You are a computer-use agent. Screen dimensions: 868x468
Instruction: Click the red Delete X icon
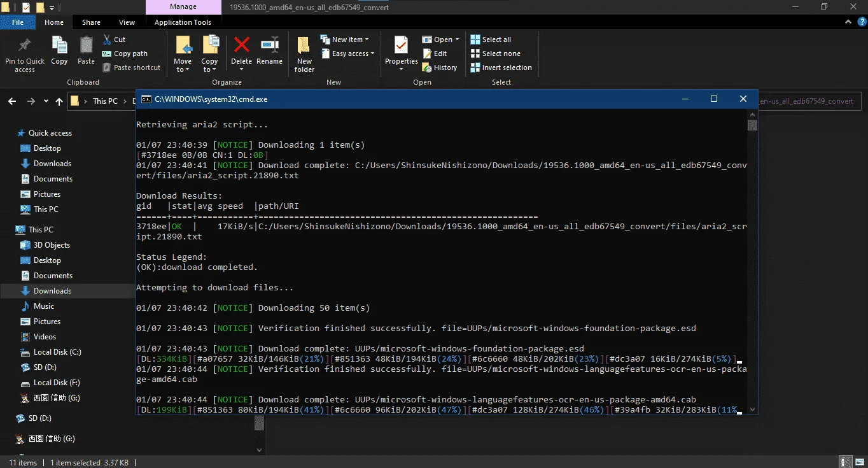tap(241, 45)
